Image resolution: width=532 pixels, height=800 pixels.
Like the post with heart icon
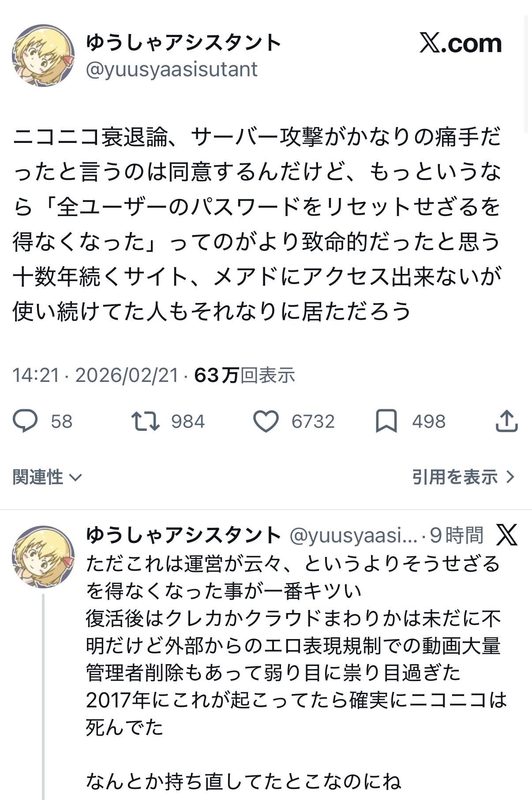pyautogui.click(x=266, y=421)
